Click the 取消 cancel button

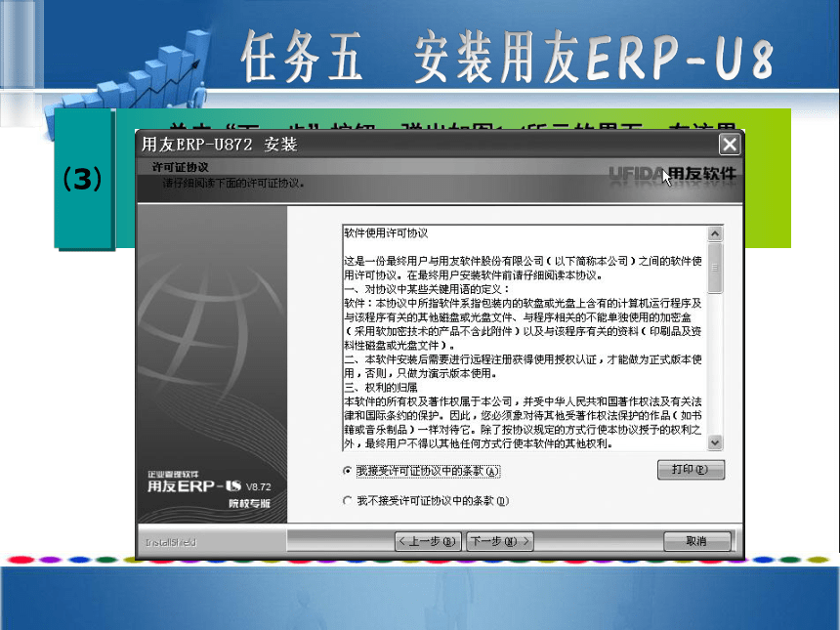click(x=697, y=542)
